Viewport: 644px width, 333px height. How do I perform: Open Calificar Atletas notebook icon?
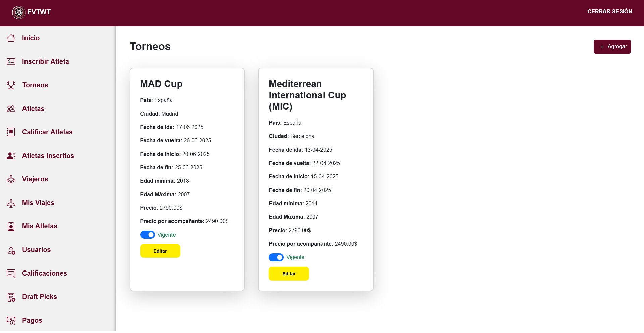pyautogui.click(x=11, y=132)
